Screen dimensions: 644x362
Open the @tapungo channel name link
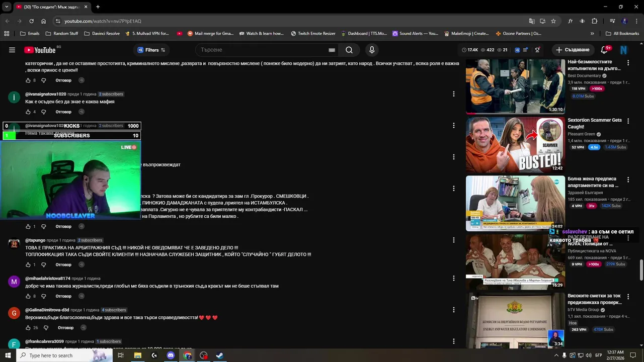tap(35, 240)
